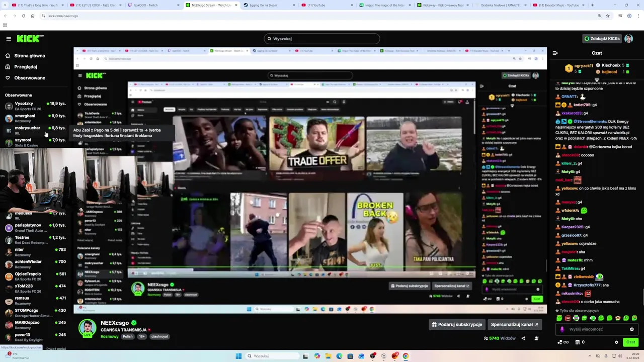This screenshot has width=644, height=362.
Task: Open parisplatynov channel in sidebar
Action: (35, 228)
